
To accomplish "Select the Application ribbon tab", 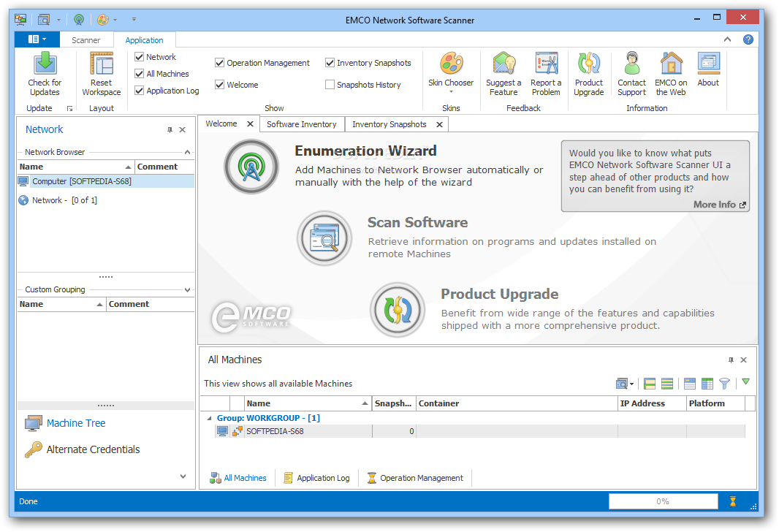I will 144,40.
